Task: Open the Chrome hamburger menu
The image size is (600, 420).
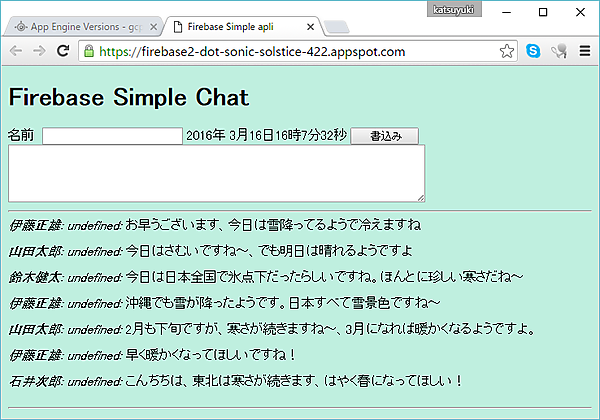Action: point(585,51)
